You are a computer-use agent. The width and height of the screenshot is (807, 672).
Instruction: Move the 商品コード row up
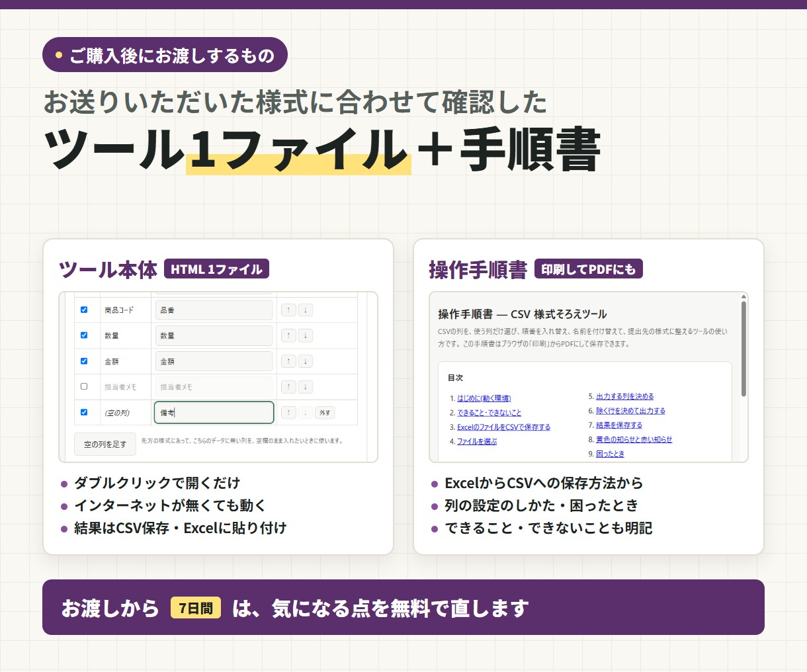(288, 310)
